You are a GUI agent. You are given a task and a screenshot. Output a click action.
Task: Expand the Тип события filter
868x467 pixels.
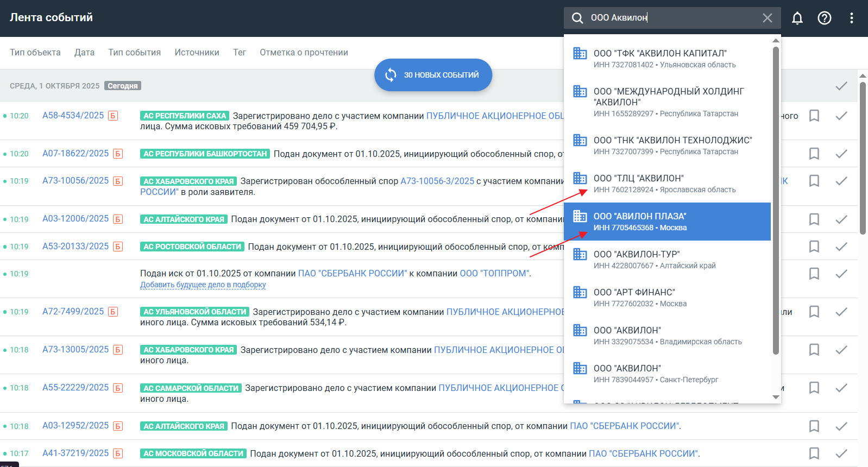tap(134, 53)
